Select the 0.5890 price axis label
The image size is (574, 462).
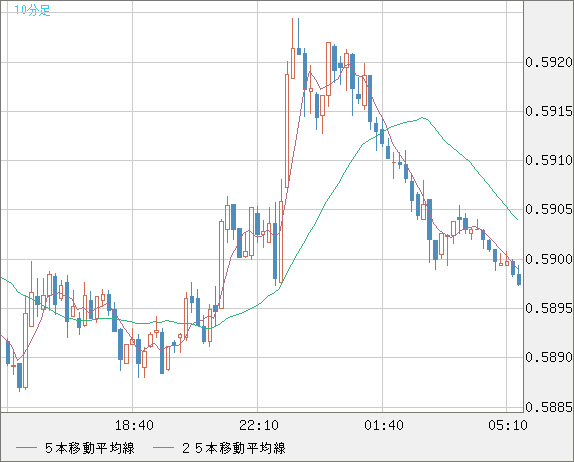[x=549, y=357]
